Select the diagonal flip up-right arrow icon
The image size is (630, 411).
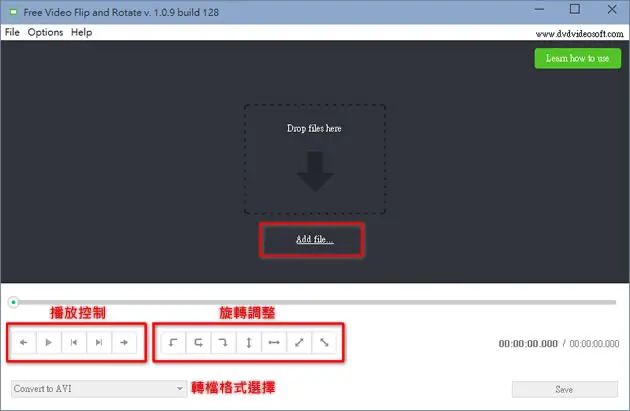tap(299, 342)
